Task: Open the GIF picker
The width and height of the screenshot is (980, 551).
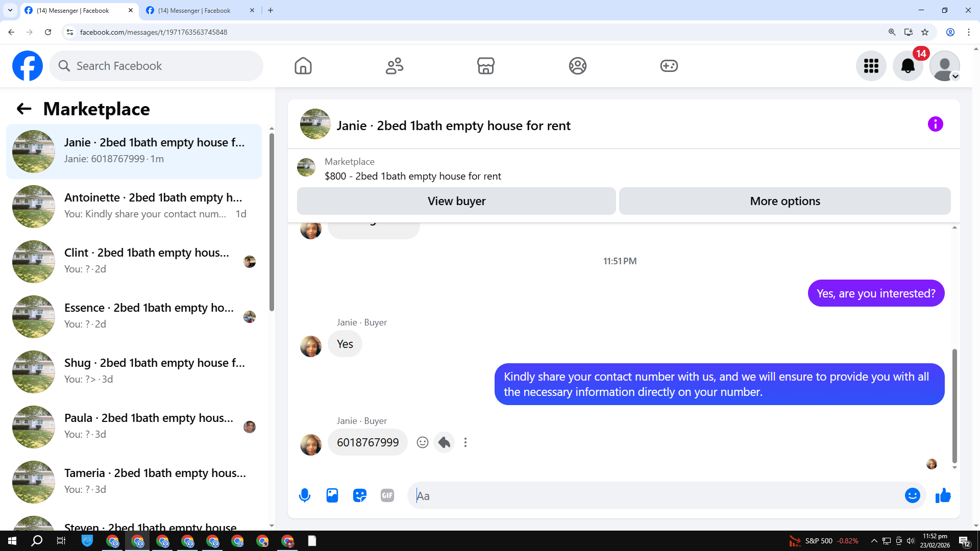Action: (x=387, y=495)
